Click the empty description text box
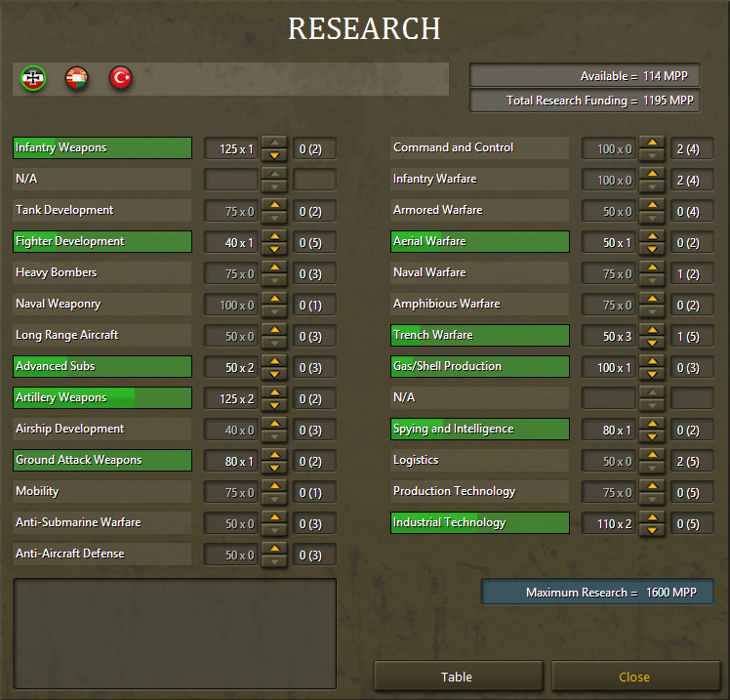The width and height of the screenshot is (730, 700). point(175,634)
